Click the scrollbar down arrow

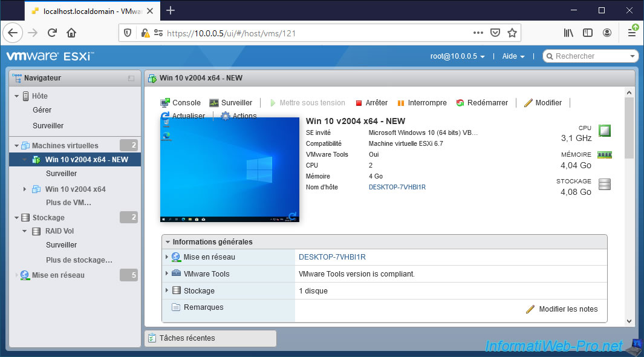pos(629,321)
